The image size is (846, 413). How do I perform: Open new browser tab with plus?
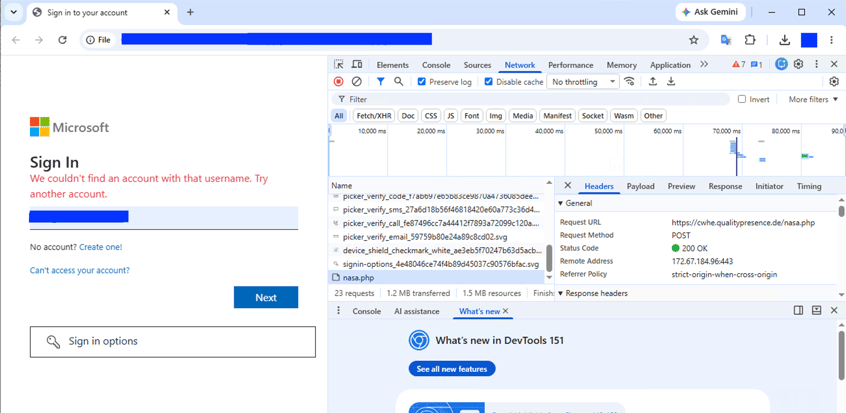click(x=190, y=12)
